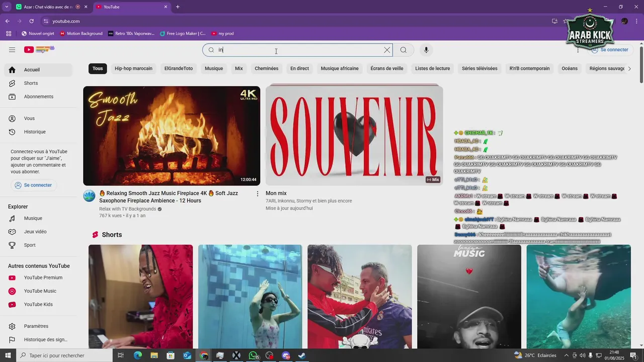Select Musique africaine filter chip

(340, 68)
